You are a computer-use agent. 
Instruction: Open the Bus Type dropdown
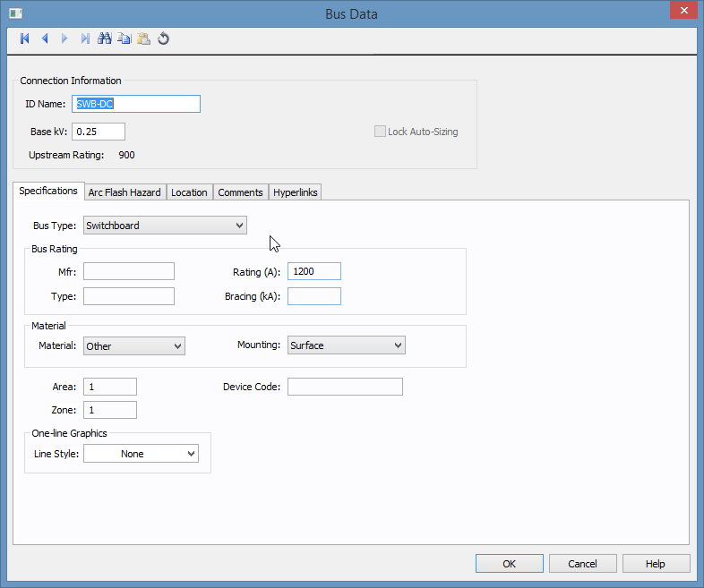(x=165, y=226)
